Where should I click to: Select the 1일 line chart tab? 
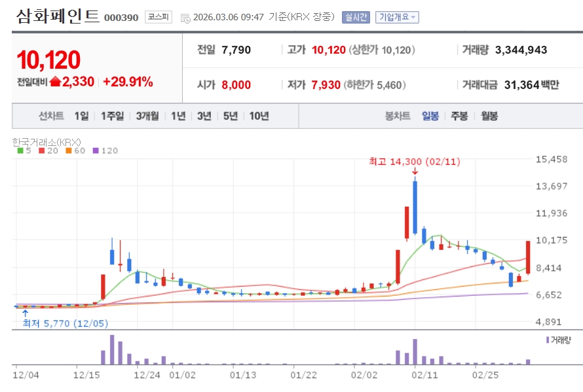81,116
